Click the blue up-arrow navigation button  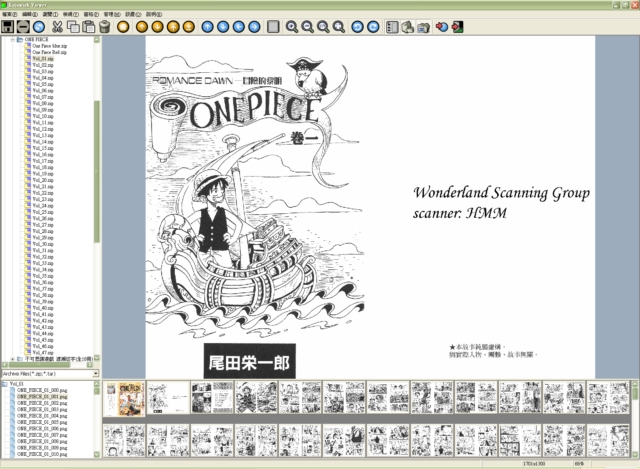pyautogui.click(x=207, y=27)
